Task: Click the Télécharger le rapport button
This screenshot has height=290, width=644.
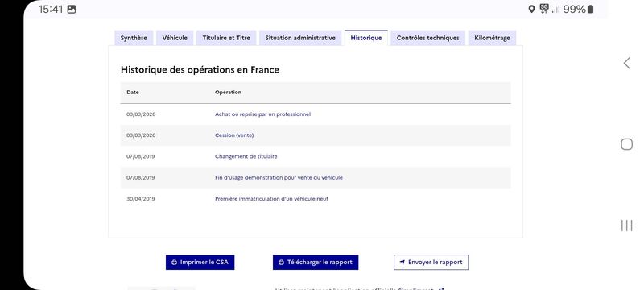Action: coord(316,263)
